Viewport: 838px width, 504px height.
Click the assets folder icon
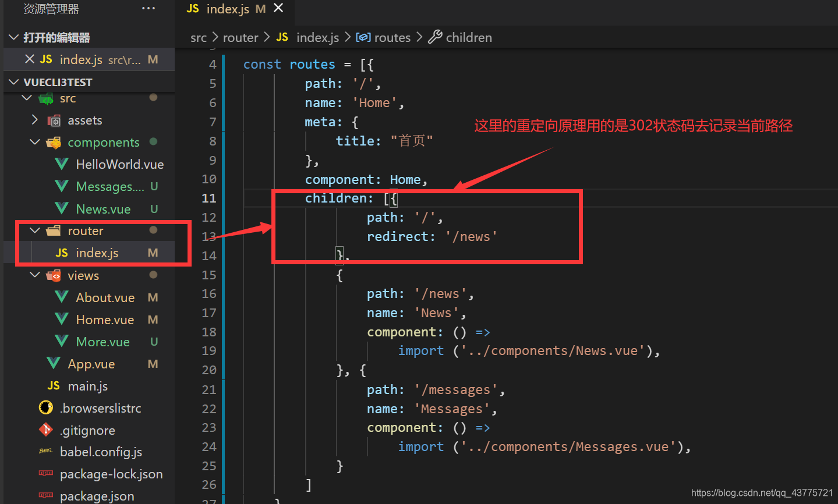click(x=54, y=120)
